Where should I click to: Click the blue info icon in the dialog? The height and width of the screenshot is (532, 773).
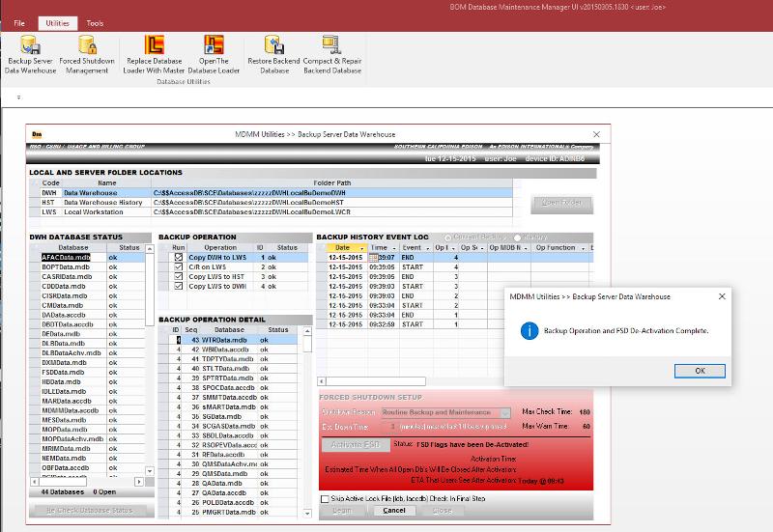pyautogui.click(x=529, y=331)
